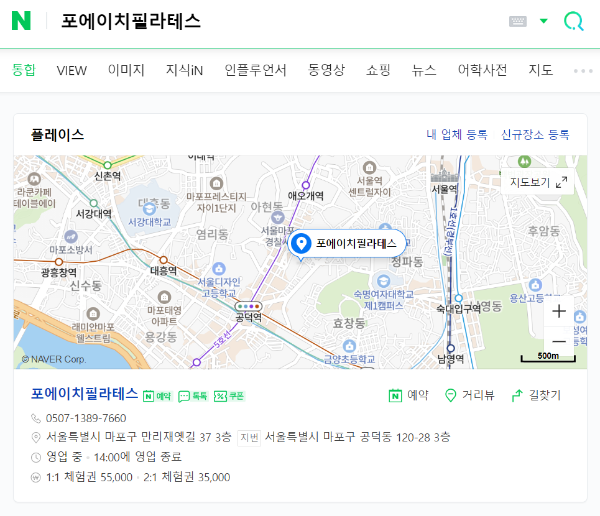Go to the 지식iN tab
This screenshot has height=516, width=600.
[184, 70]
